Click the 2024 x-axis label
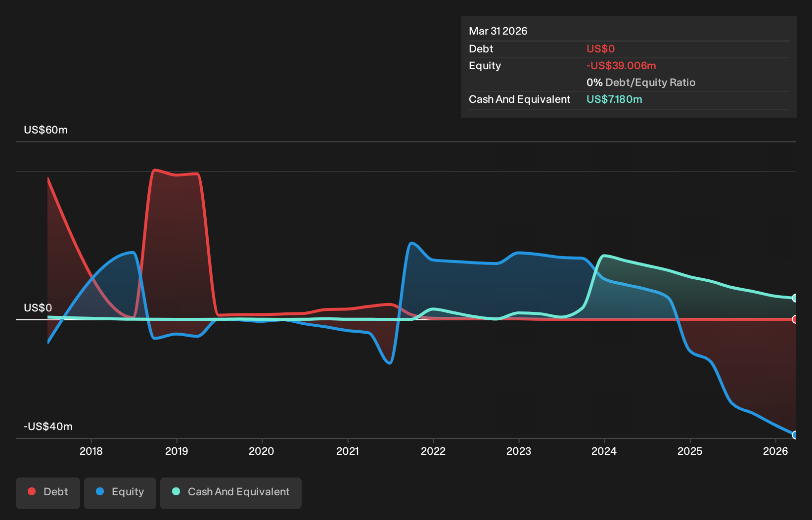 (x=604, y=451)
